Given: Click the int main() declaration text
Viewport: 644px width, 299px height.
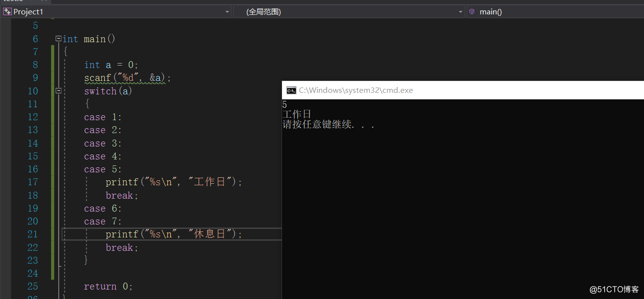Looking at the screenshot, I should [x=89, y=39].
